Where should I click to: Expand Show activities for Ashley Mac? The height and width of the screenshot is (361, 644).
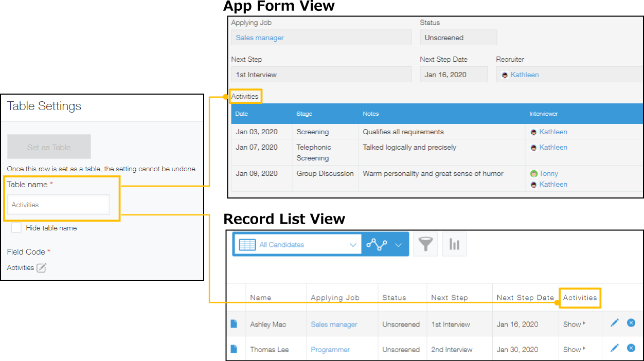point(574,324)
